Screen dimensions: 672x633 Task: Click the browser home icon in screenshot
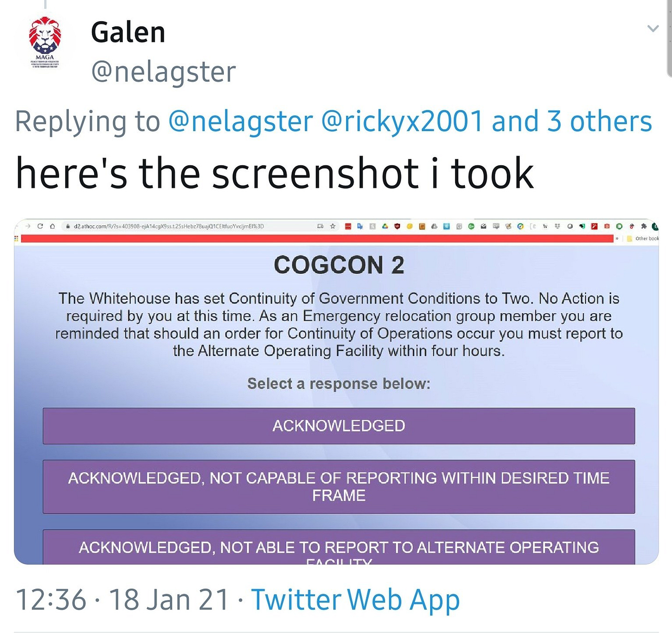52,226
